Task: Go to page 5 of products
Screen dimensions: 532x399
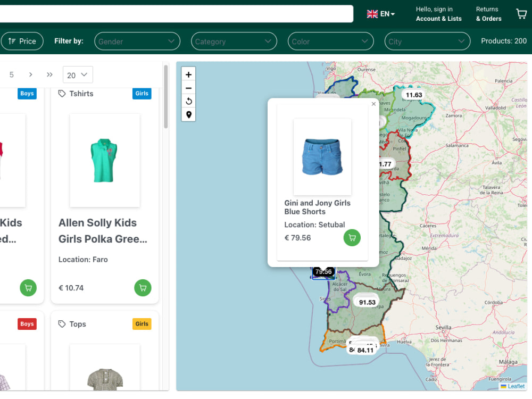Action: (x=12, y=74)
